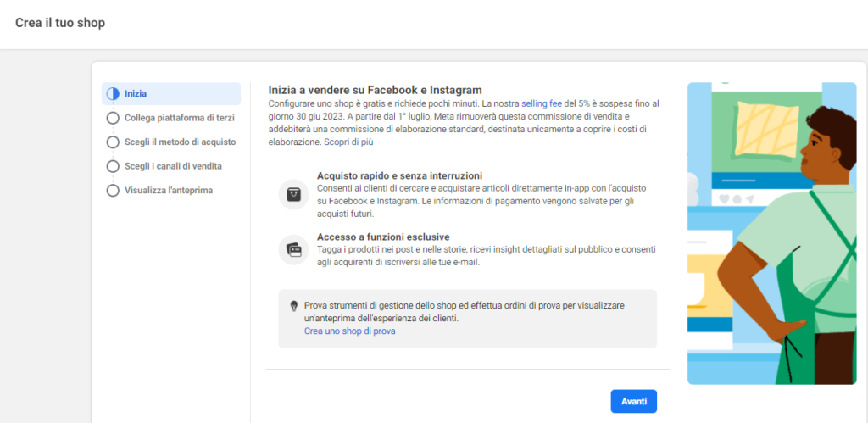Click the Crea il tuo shop page title
Viewport: 868px width, 423px height.
60,23
